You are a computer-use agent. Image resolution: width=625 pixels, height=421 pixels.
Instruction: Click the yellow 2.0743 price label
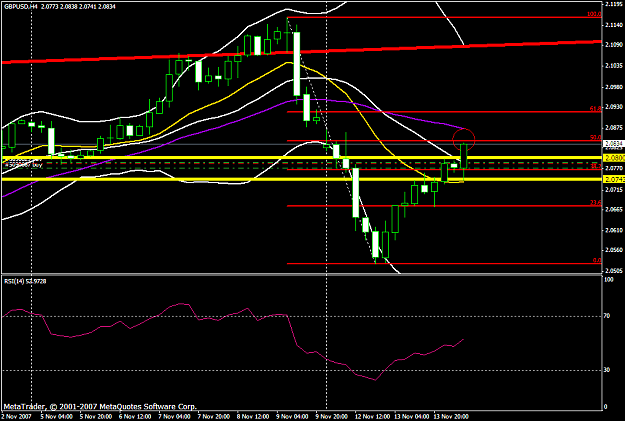click(x=614, y=179)
